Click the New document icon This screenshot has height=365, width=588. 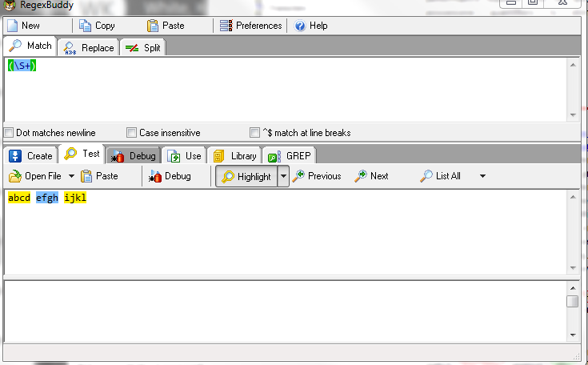click(x=13, y=26)
